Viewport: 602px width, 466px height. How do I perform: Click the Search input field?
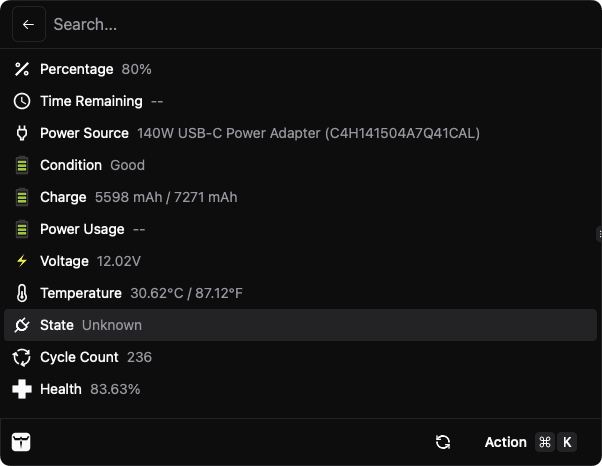click(300, 25)
